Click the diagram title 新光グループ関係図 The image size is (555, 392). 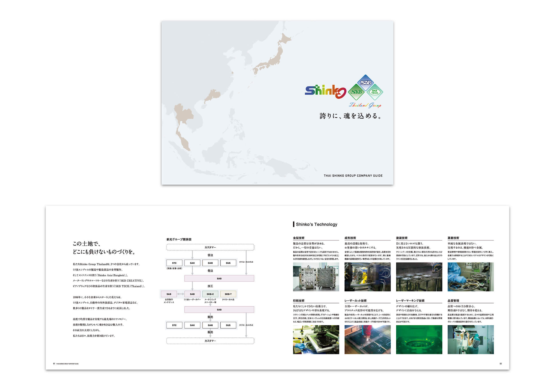[x=179, y=240]
